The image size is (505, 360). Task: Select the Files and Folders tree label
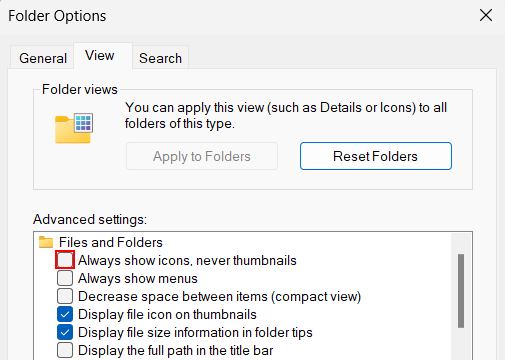coord(111,242)
